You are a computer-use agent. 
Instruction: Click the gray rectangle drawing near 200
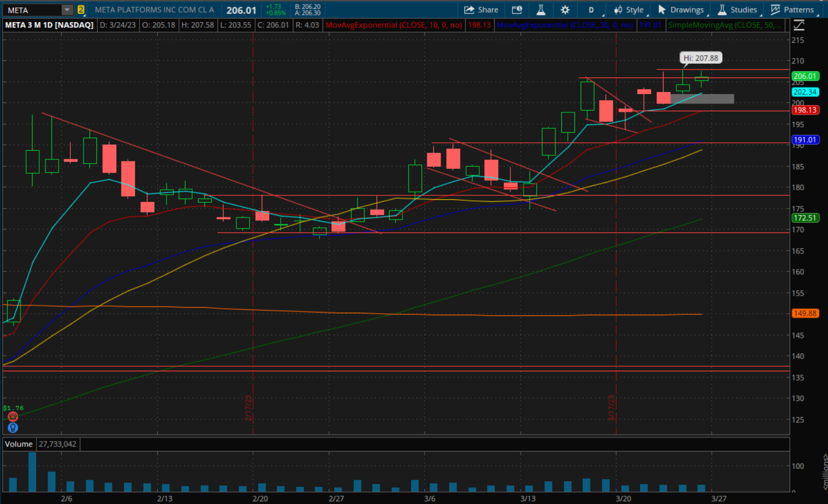[x=702, y=98]
